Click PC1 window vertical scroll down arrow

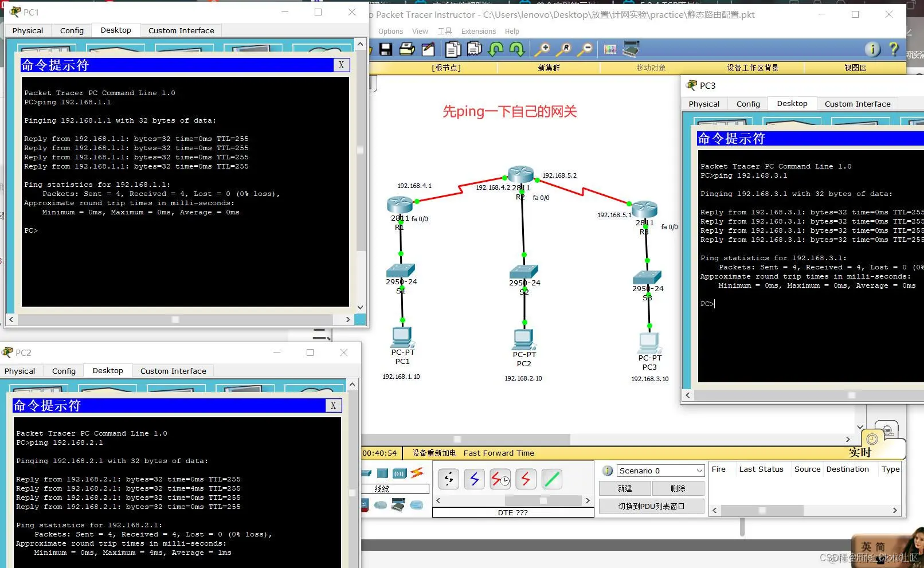360,307
